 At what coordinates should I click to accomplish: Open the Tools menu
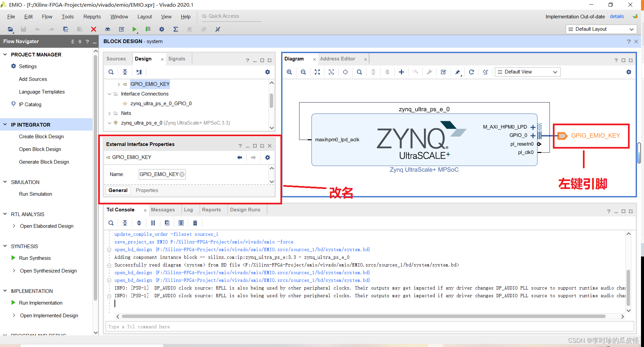click(x=67, y=17)
